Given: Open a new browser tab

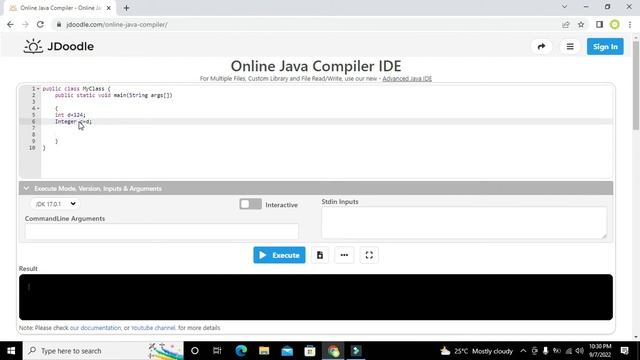Looking at the screenshot, I should click(127, 8).
